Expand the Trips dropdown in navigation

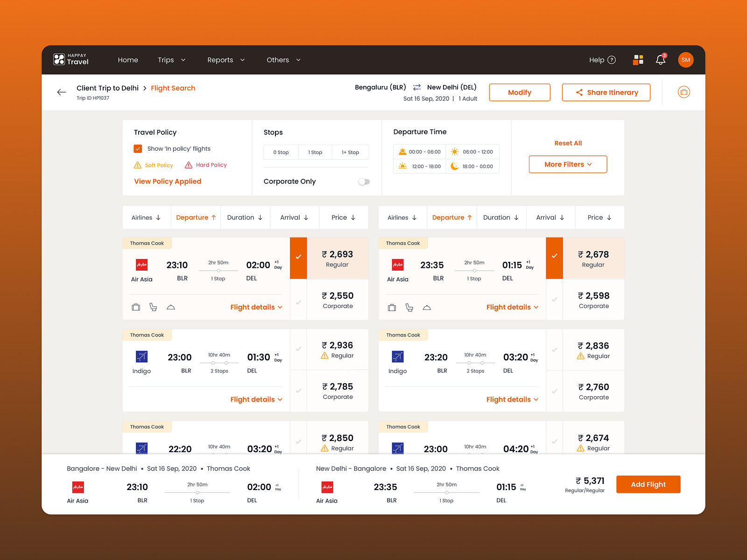point(172,60)
